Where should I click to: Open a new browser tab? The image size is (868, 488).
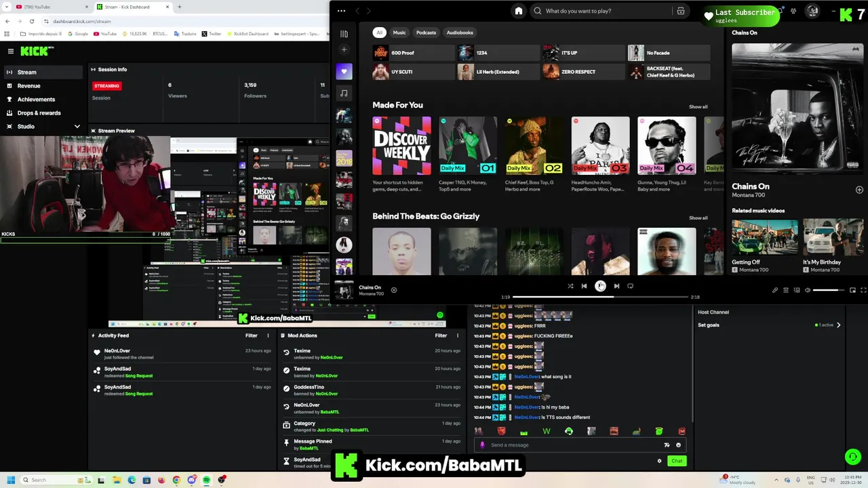[x=179, y=7]
